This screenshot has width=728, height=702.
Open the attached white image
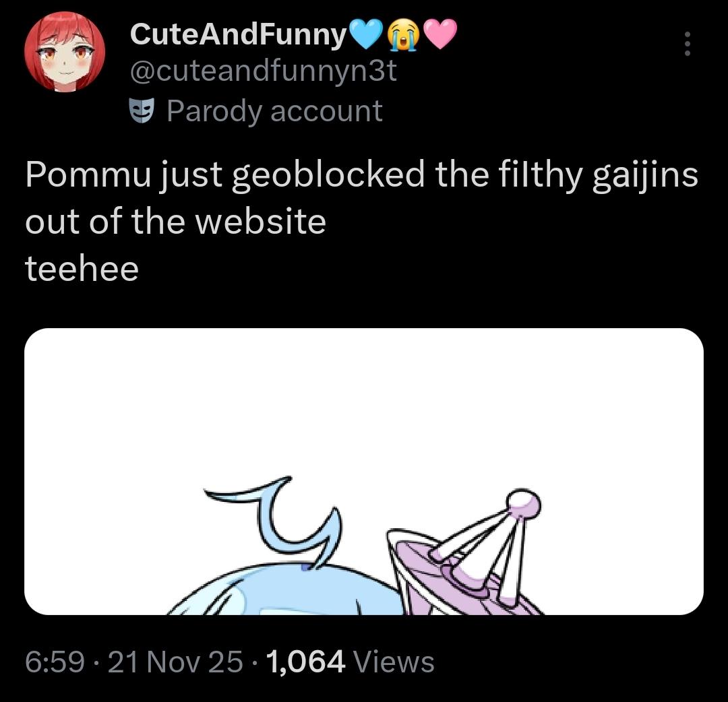point(364,404)
